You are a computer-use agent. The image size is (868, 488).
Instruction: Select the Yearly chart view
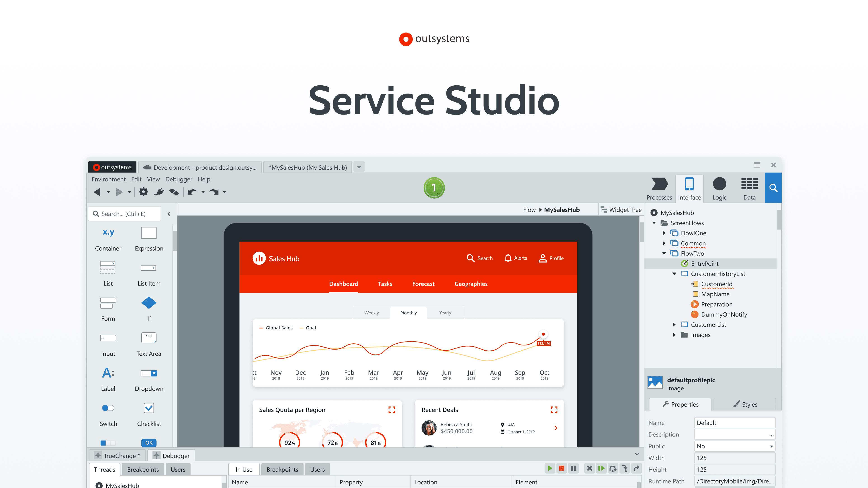(445, 312)
